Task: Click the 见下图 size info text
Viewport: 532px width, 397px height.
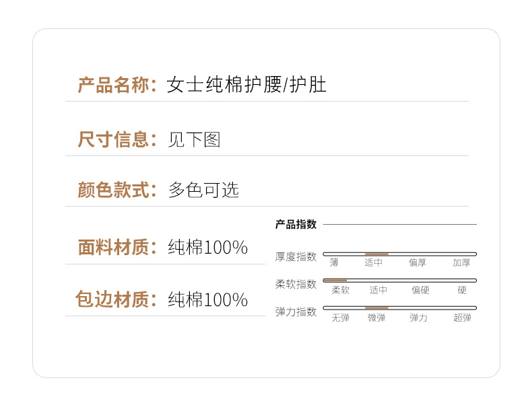Action: [x=195, y=140]
